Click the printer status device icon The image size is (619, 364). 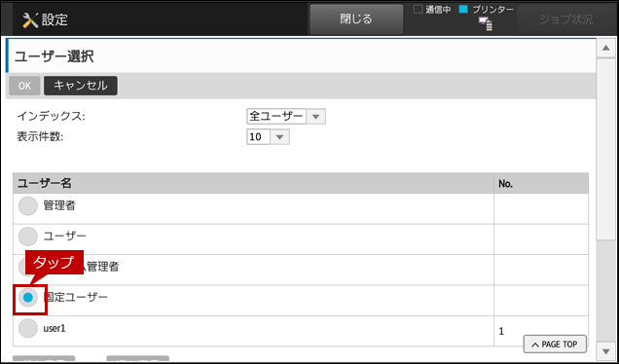point(486,24)
